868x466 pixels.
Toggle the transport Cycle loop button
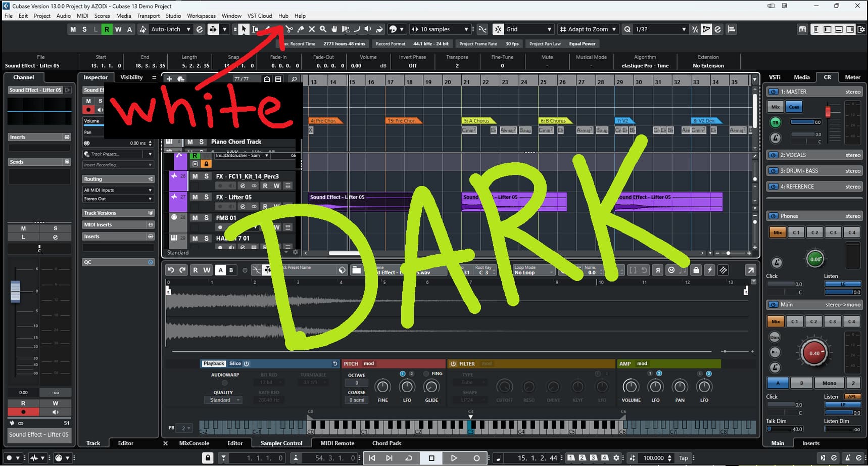coord(409,458)
